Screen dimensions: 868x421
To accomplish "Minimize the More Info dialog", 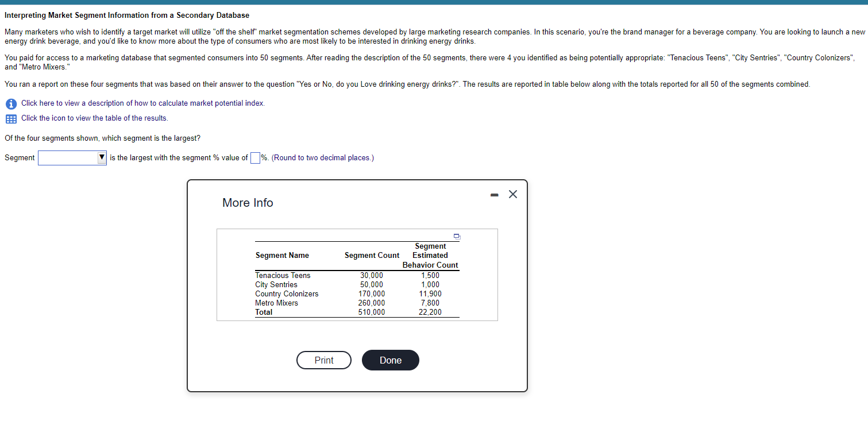I will point(494,194).
